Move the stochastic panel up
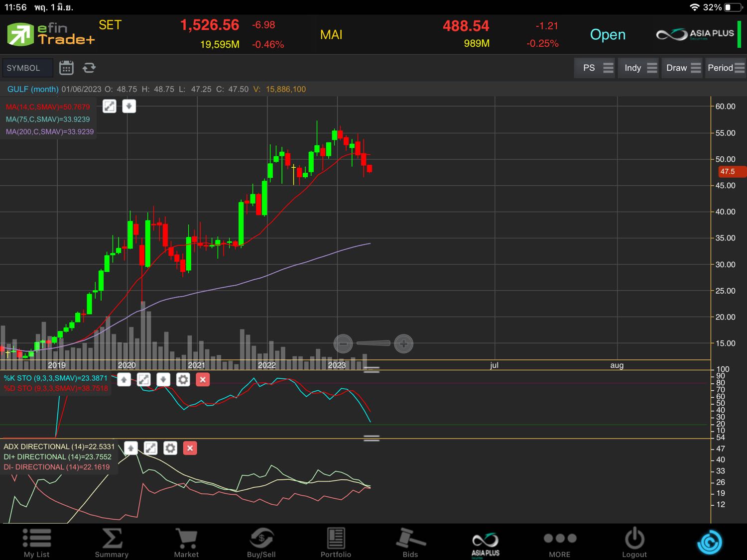747x560 pixels. [x=124, y=380]
